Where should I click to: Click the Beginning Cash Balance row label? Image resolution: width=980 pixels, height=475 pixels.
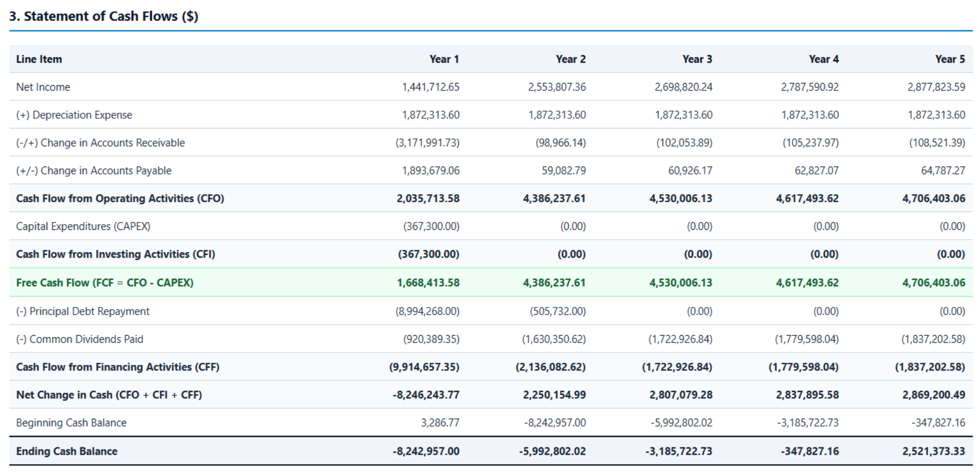(x=72, y=423)
